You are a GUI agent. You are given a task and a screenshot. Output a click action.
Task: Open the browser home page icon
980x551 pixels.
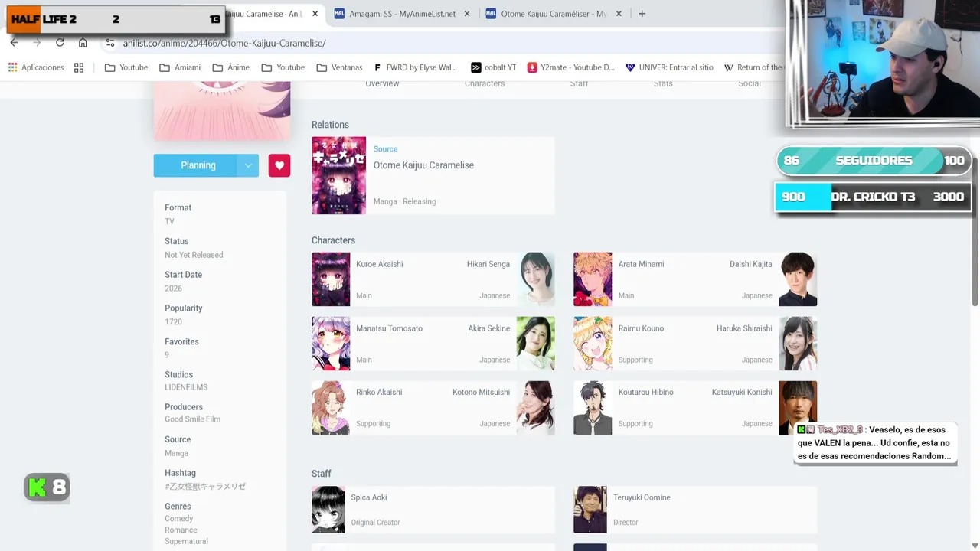[x=83, y=43]
